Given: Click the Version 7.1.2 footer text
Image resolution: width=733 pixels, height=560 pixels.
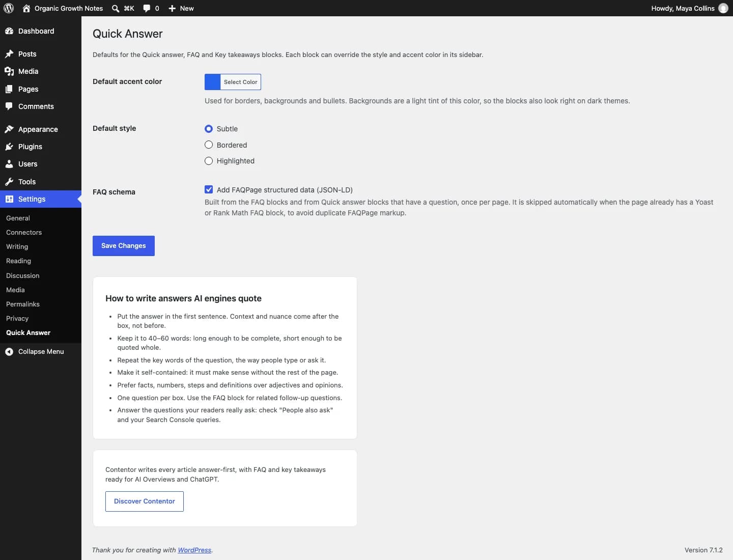Looking at the screenshot, I should tap(703, 550).
